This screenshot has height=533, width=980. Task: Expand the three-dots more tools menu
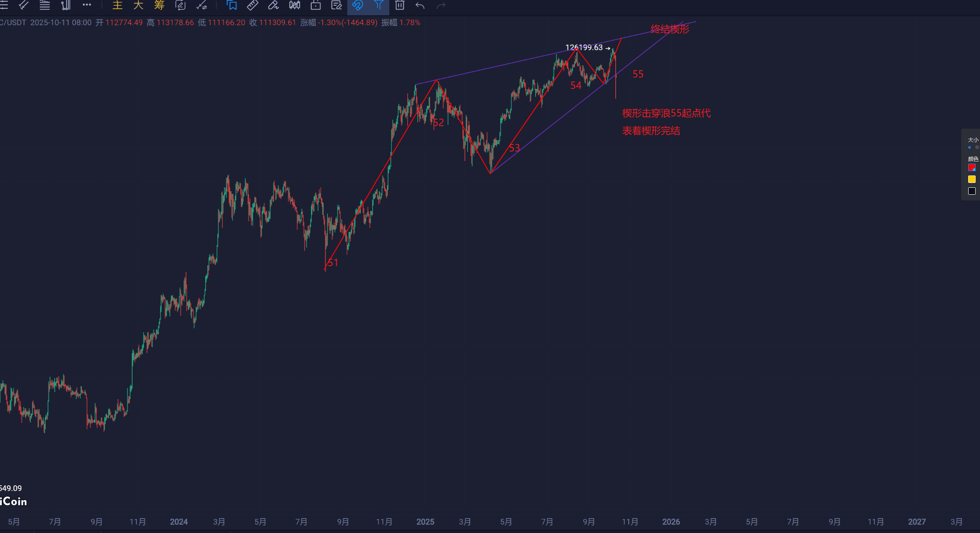(x=87, y=5)
